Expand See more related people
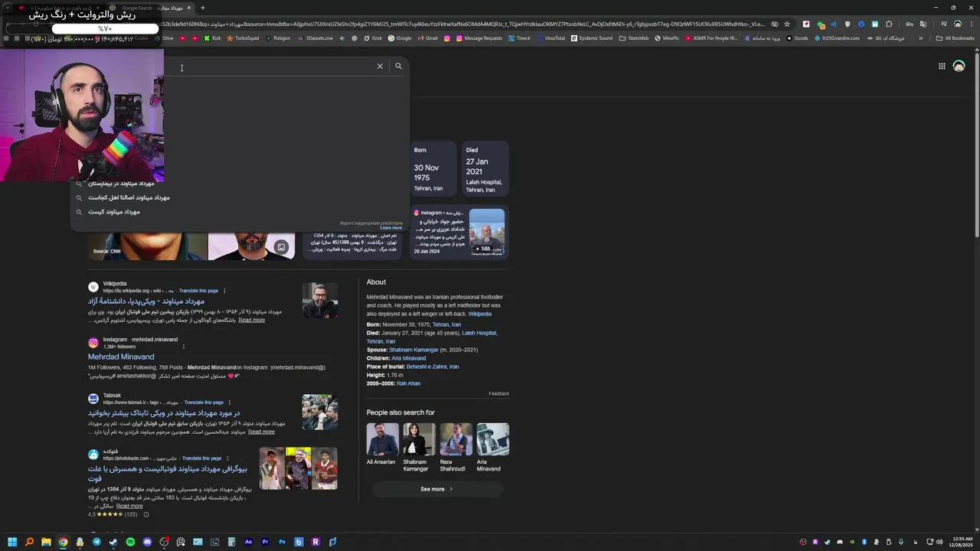This screenshot has height=551, width=980. pos(436,489)
